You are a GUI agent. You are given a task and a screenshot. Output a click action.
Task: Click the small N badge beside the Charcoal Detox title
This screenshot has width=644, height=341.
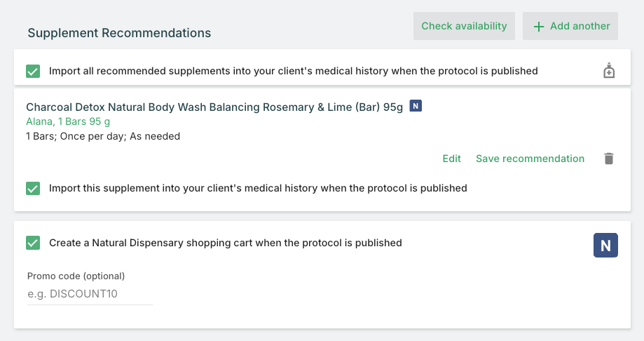pyautogui.click(x=416, y=107)
